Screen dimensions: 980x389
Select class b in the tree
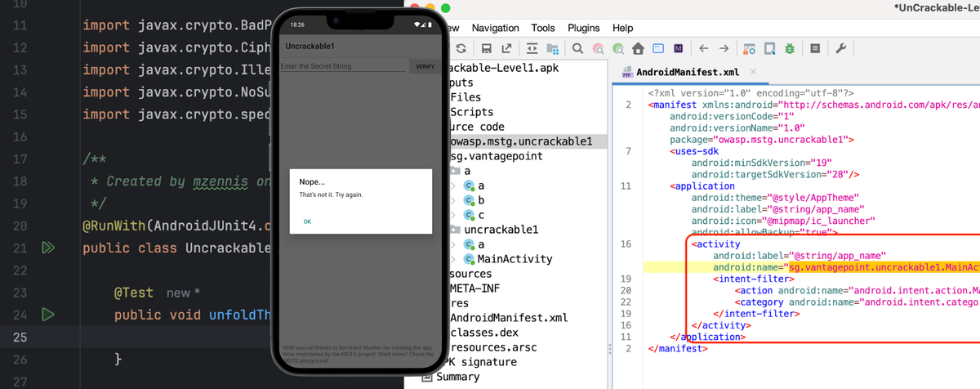[474, 200]
